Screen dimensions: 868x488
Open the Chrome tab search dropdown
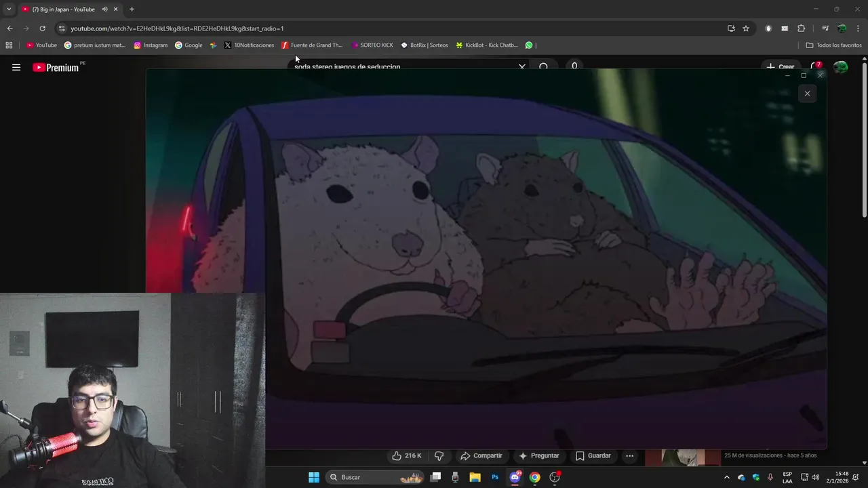click(9, 9)
